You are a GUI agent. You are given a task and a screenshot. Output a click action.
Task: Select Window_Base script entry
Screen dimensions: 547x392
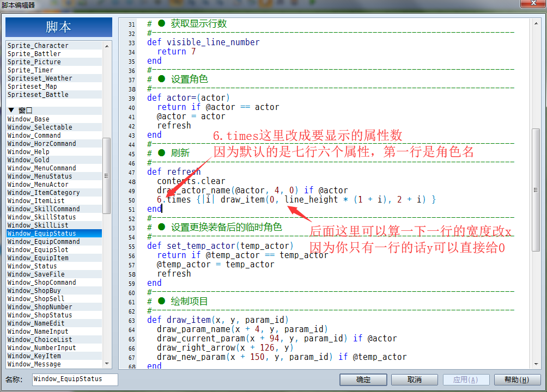[54, 119]
